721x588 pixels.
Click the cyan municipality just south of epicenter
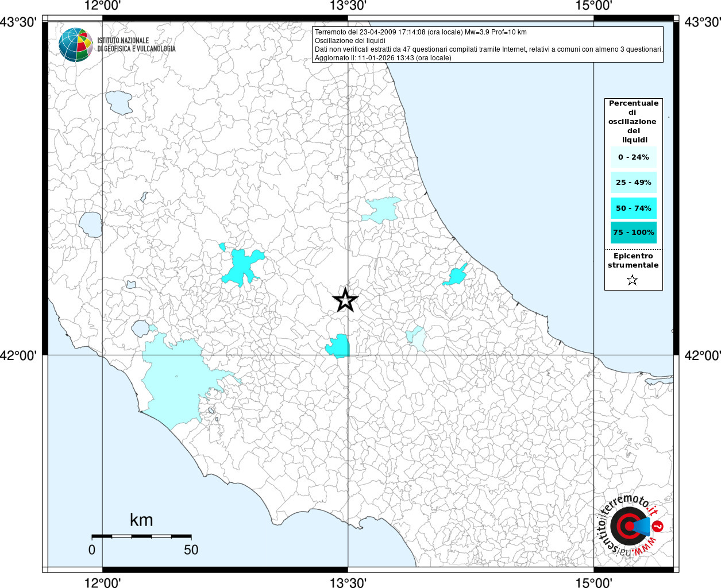(338, 346)
